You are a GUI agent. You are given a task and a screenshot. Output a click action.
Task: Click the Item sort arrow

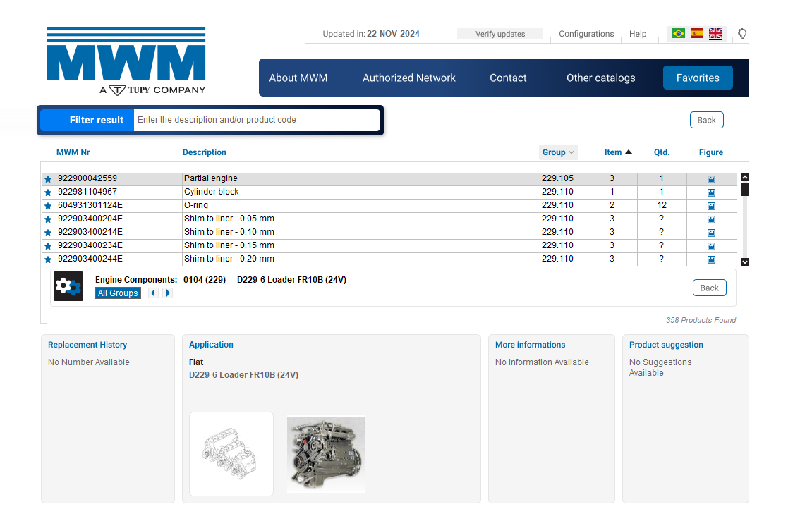[x=629, y=151]
